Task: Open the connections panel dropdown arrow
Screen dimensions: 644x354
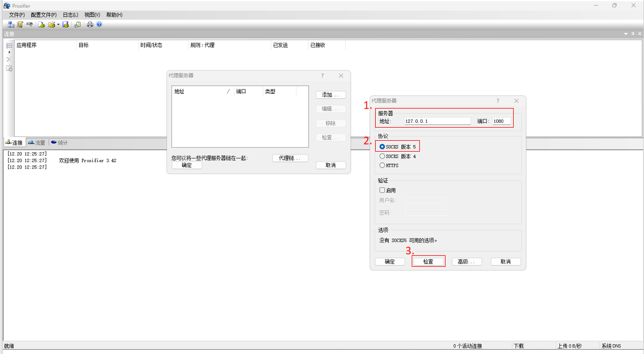Action: (x=626, y=34)
